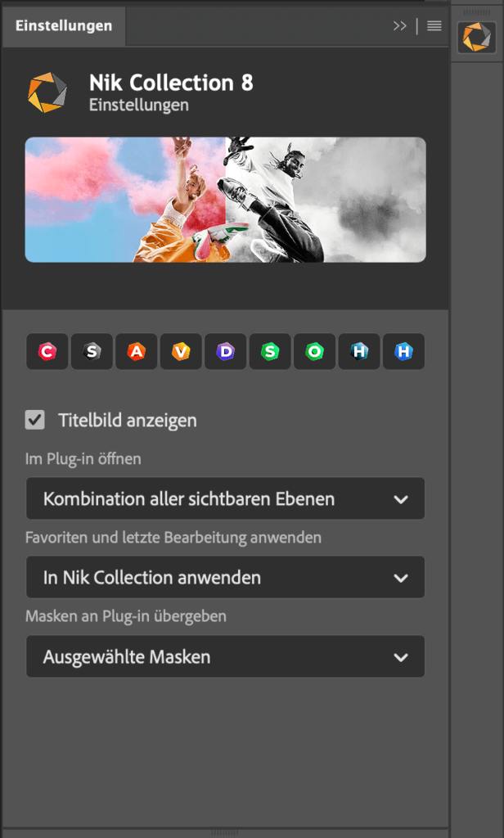Open the yellow V Viveza plug-in
The height and width of the screenshot is (838, 504).
click(x=181, y=352)
